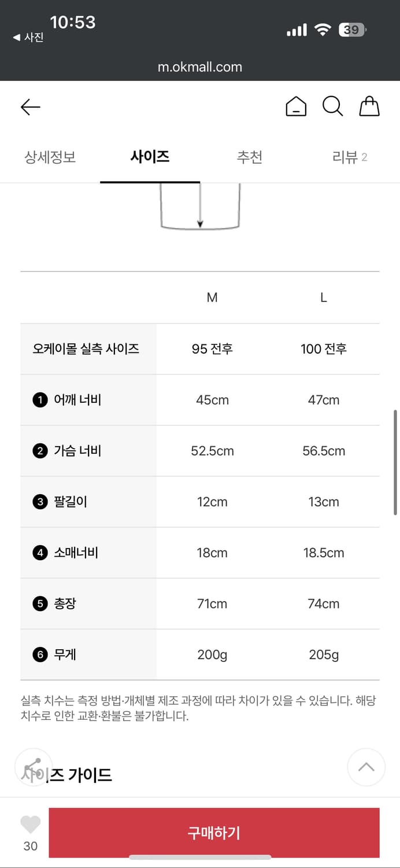Open the shopping bag cart
Viewport: 400px width, 868px height.
click(x=369, y=107)
